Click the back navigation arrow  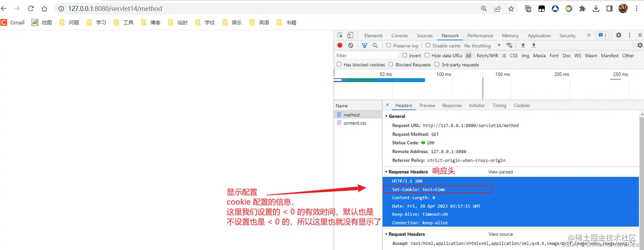click(4, 9)
